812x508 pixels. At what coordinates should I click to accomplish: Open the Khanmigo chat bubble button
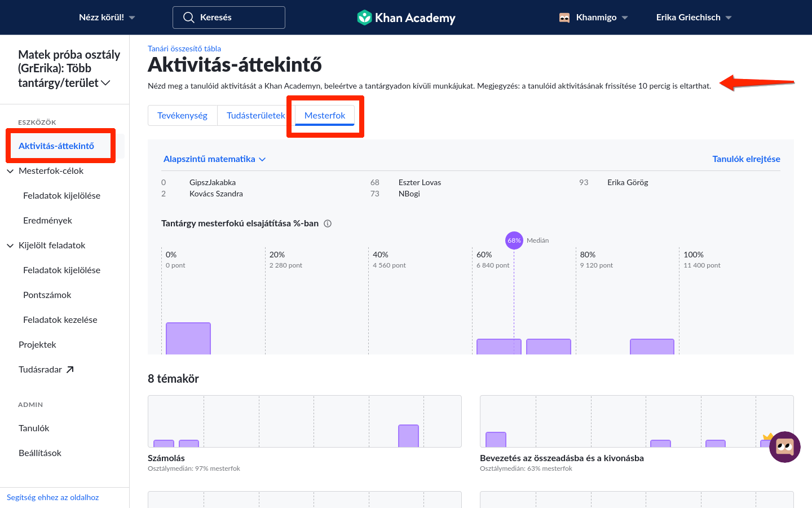point(784,447)
